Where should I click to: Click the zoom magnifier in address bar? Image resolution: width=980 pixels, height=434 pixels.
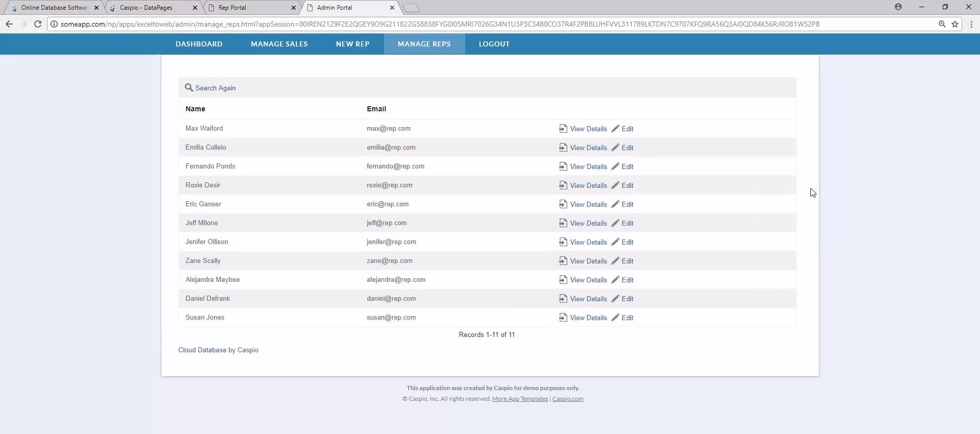point(942,24)
